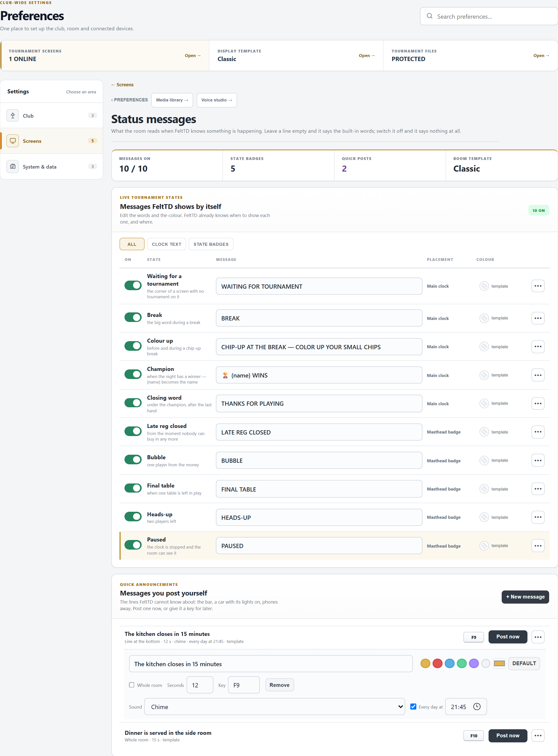Click the search magnifier icon
This screenshot has height=756, width=558.
click(429, 16)
